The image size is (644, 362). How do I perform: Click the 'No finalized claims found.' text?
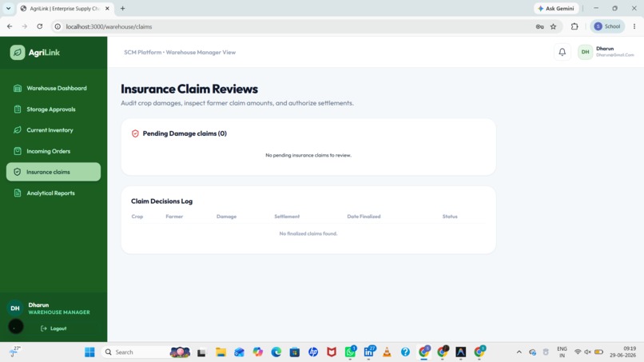[x=308, y=233]
